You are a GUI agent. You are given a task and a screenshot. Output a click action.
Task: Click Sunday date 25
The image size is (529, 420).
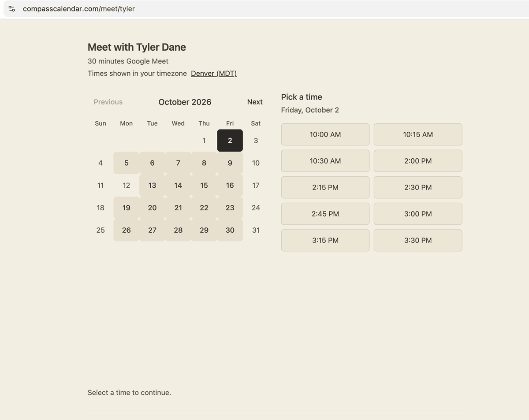tap(101, 230)
